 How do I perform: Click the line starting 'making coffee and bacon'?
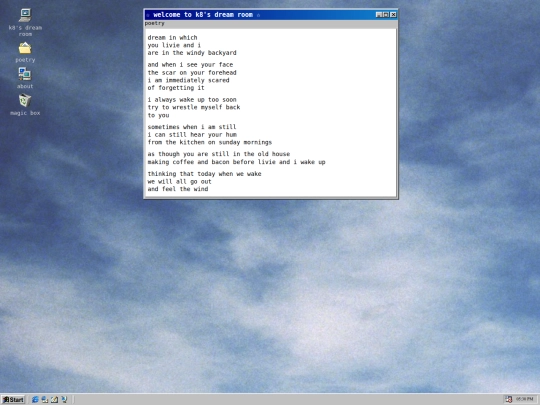point(236,162)
